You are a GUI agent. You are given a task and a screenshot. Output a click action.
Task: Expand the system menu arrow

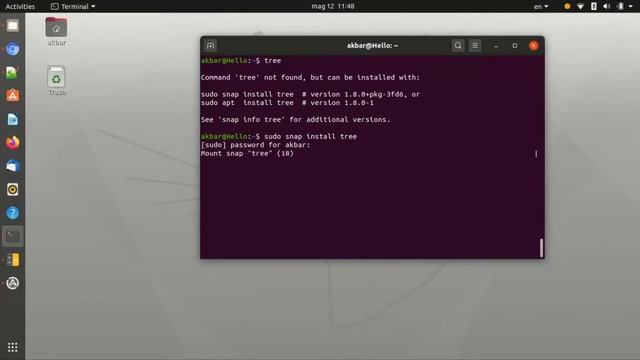[631, 7]
